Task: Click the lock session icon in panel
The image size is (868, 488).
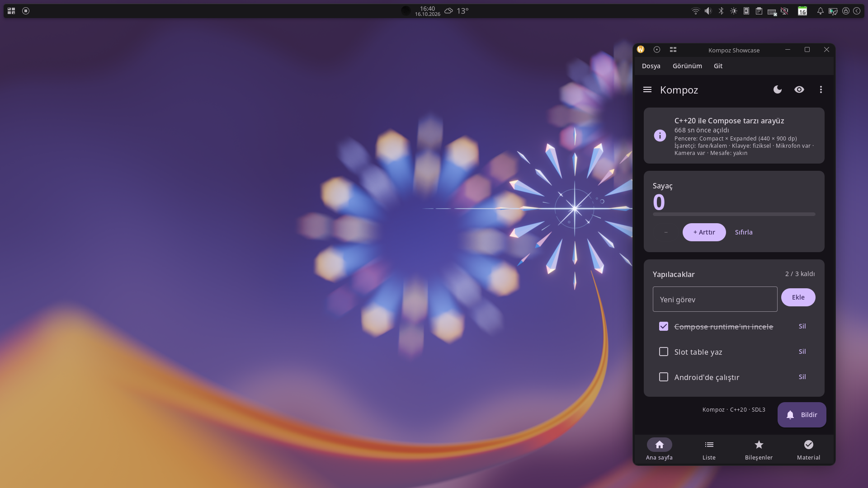Action: point(846,11)
